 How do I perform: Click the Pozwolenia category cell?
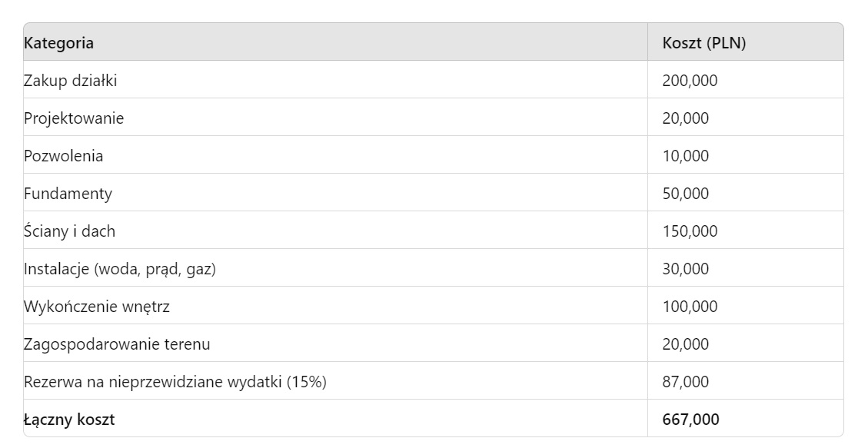pos(64,156)
